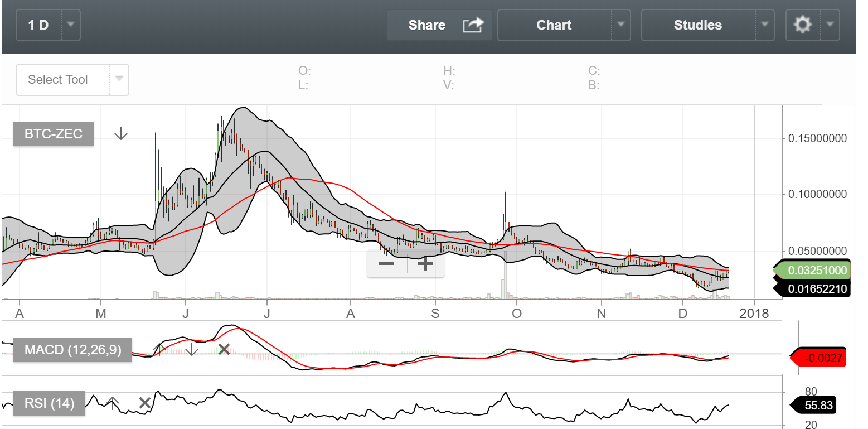Click the Share button
Screen dimensions: 868x429
[x=439, y=25]
